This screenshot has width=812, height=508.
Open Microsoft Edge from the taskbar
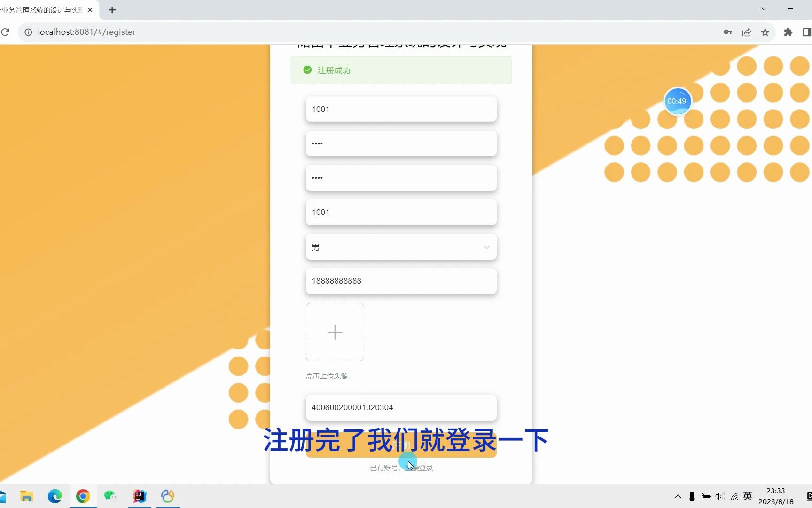point(55,496)
